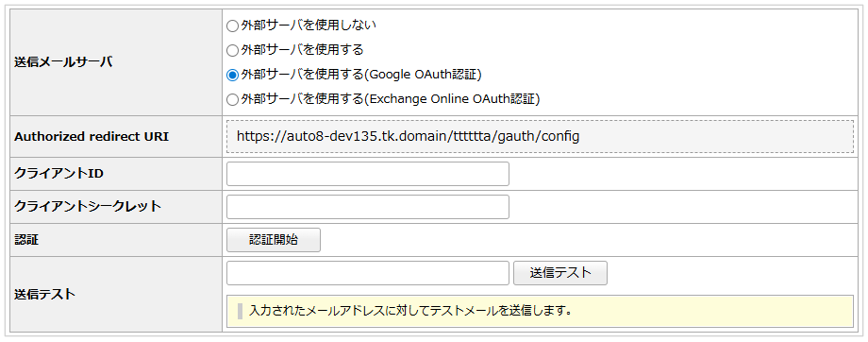
Task: Click the label text of the 使用しない option
Action: point(309,25)
